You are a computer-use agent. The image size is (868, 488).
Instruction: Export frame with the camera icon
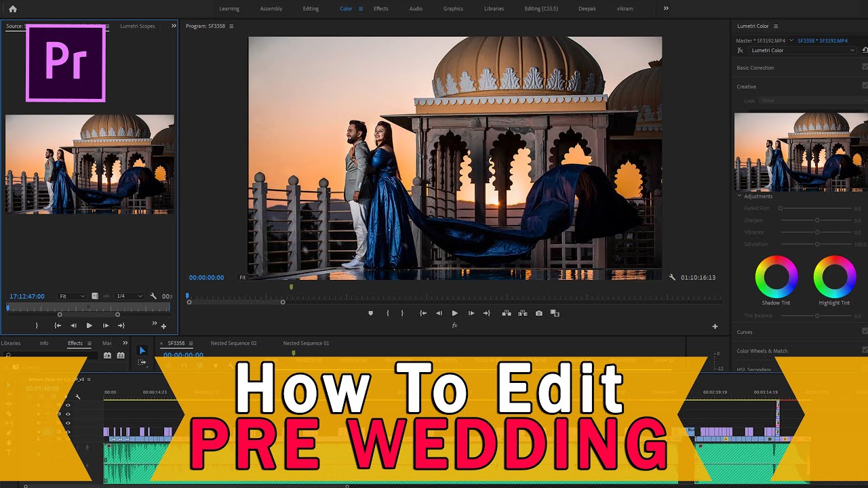tap(538, 313)
